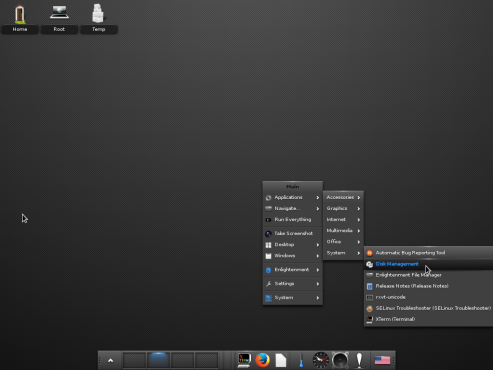Viewport: 493px width, 370px height.
Task: Open the Temp desktop icon
Action: tap(98, 18)
